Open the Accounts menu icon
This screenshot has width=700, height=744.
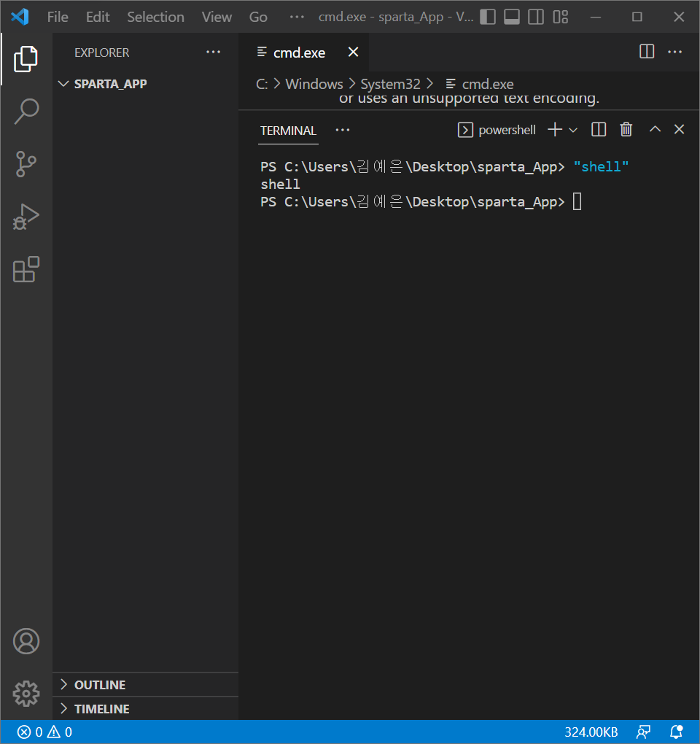coord(26,641)
